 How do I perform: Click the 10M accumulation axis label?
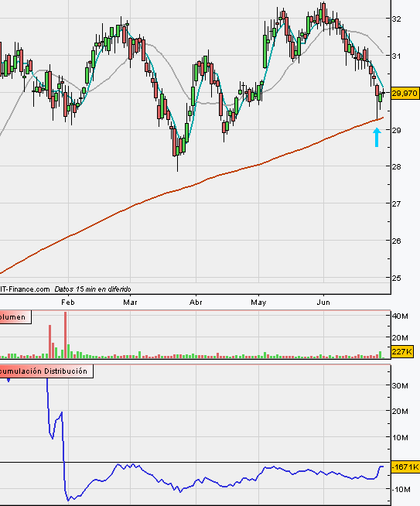[x=400, y=437]
